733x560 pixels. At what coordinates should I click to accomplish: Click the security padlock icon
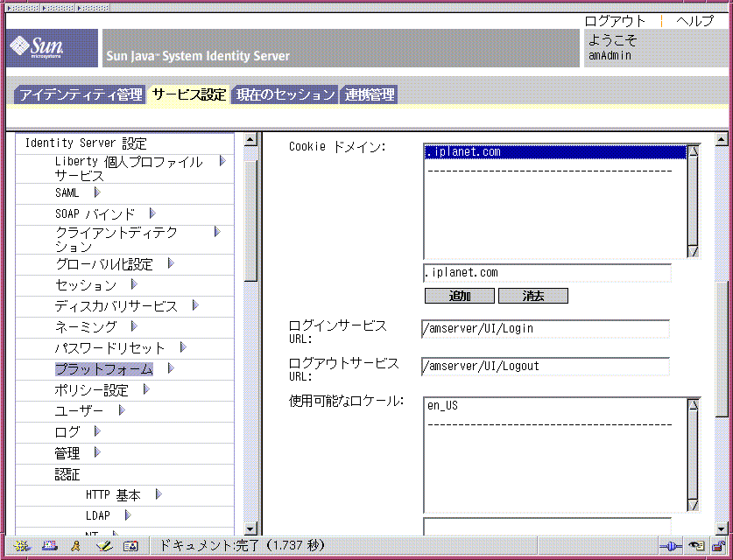coord(718,545)
